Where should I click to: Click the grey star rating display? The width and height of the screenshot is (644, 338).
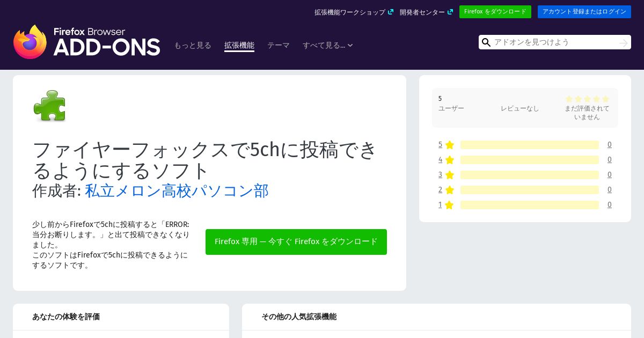coord(587,99)
